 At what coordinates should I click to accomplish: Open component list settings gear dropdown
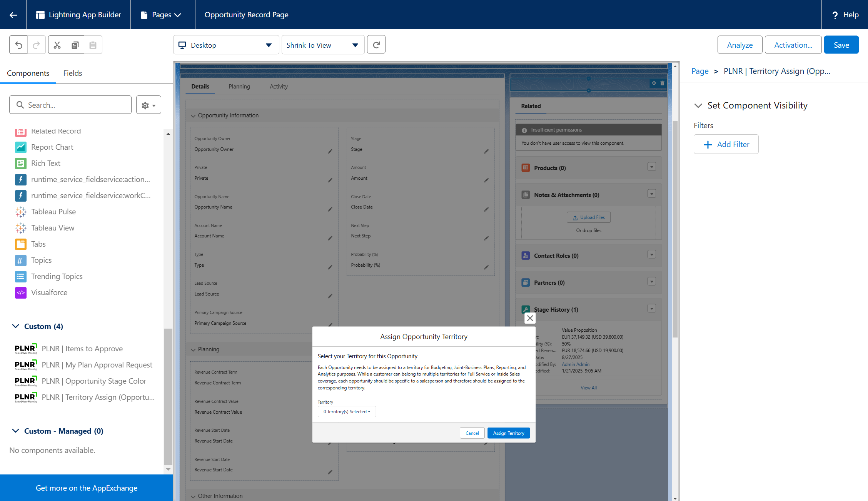click(x=149, y=105)
